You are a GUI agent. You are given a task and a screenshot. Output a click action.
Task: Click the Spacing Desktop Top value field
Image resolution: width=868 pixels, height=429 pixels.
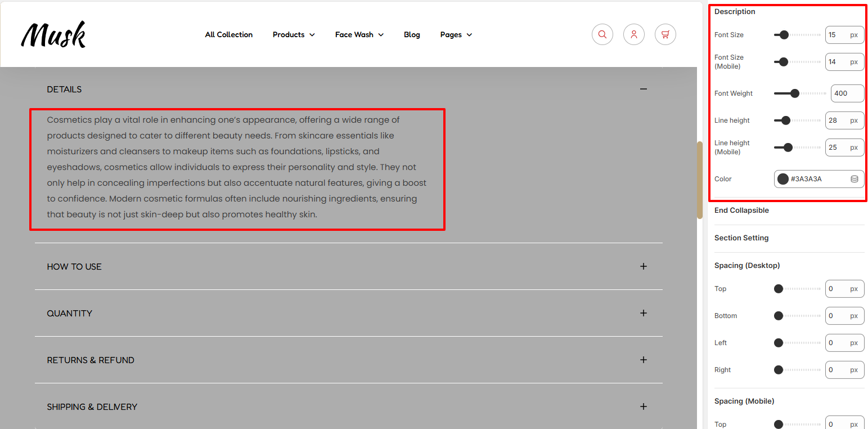844,289
